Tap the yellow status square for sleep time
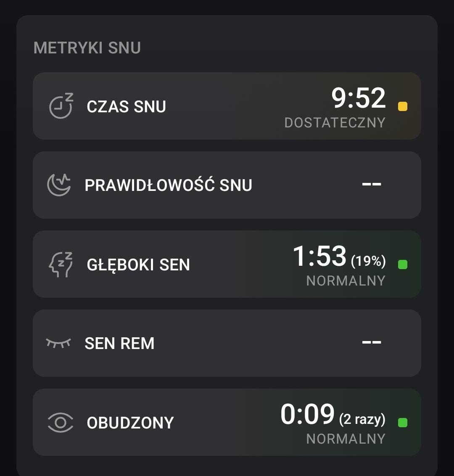This screenshot has width=454, height=476. click(402, 106)
